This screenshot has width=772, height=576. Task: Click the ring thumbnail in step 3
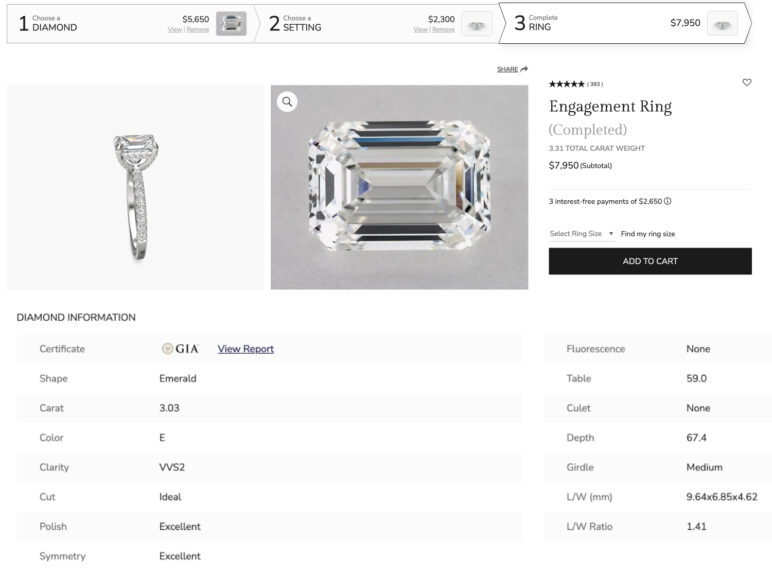point(722,24)
